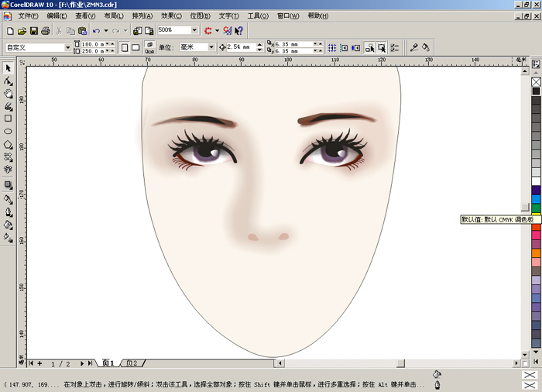This screenshot has width=542, height=392.
Task: Open the Options dialog button on property bar
Action: pyautogui.click(x=395, y=48)
